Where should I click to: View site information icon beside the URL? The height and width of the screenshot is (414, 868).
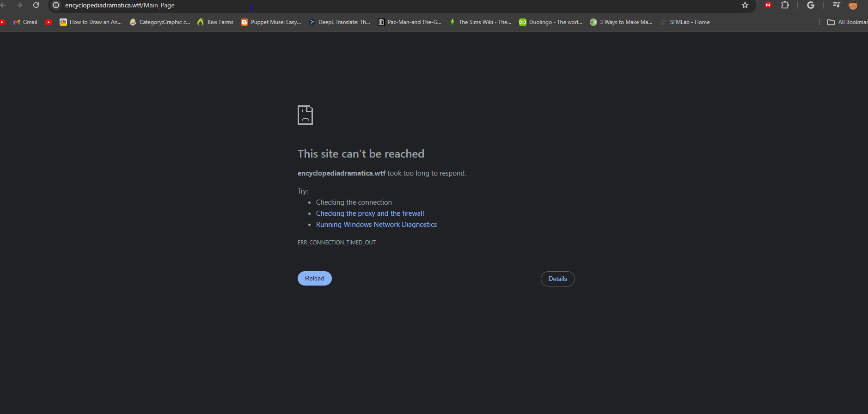tap(56, 5)
